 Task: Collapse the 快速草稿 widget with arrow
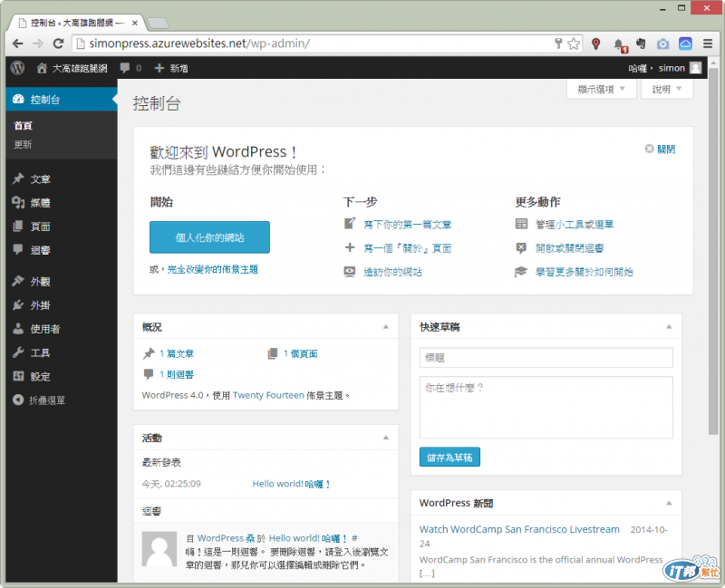tap(669, 327)
